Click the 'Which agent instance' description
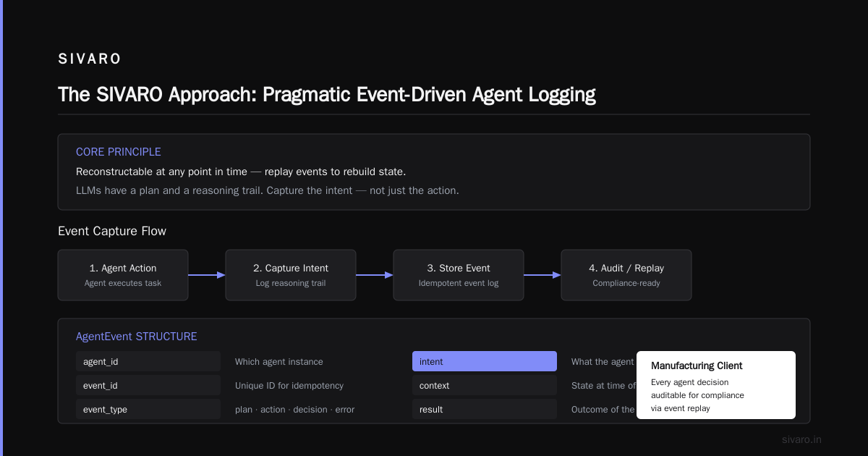The width and height of the screenshot is (868, 456). coord(279,361)
